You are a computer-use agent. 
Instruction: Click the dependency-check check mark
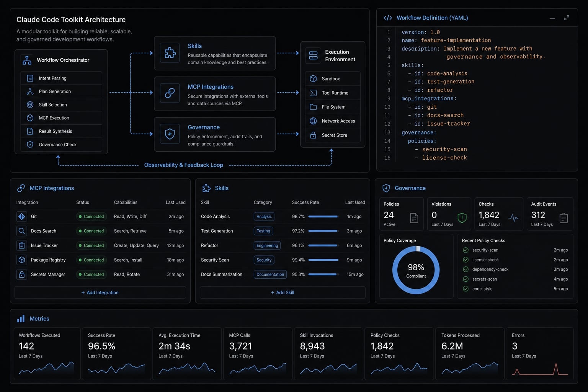(465, 269)
